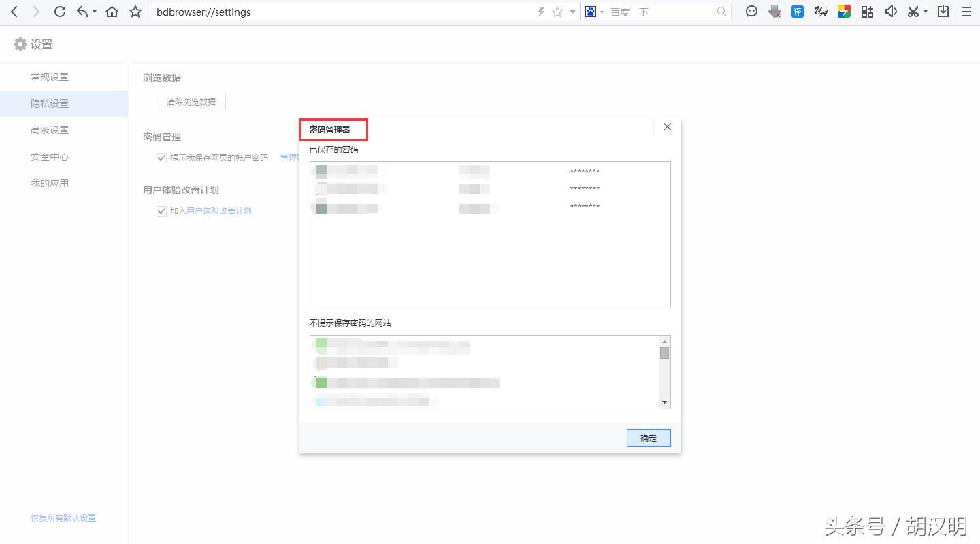Click the 确定 button in password manager
The height and width of the screenshot is (544, 980).
[649, 438]
